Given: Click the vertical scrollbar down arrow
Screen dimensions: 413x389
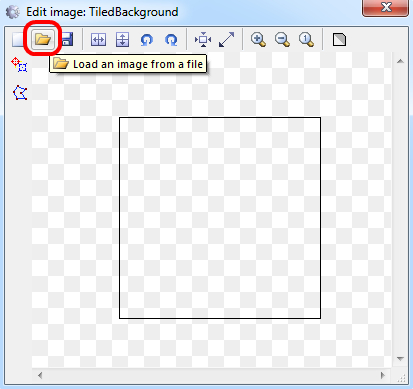Looking at the screenshot, I should (x=401, y=359).
